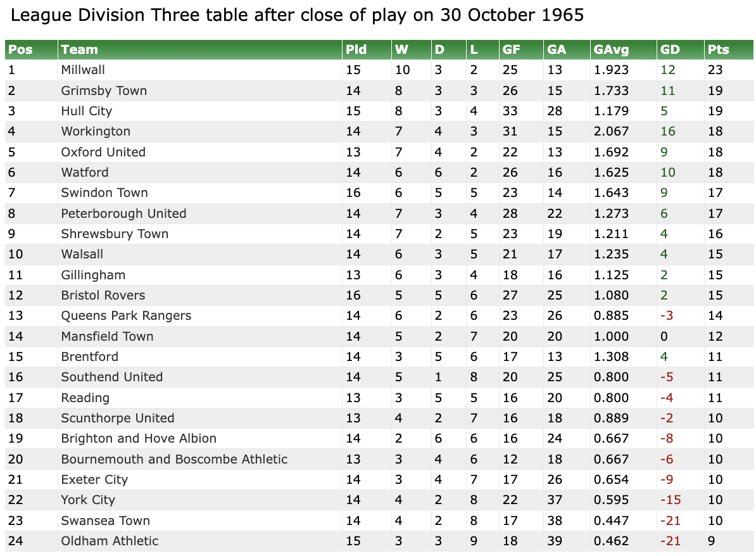Click the Oldham Athletic team name

pyautogui.click(x=110, y=541)
